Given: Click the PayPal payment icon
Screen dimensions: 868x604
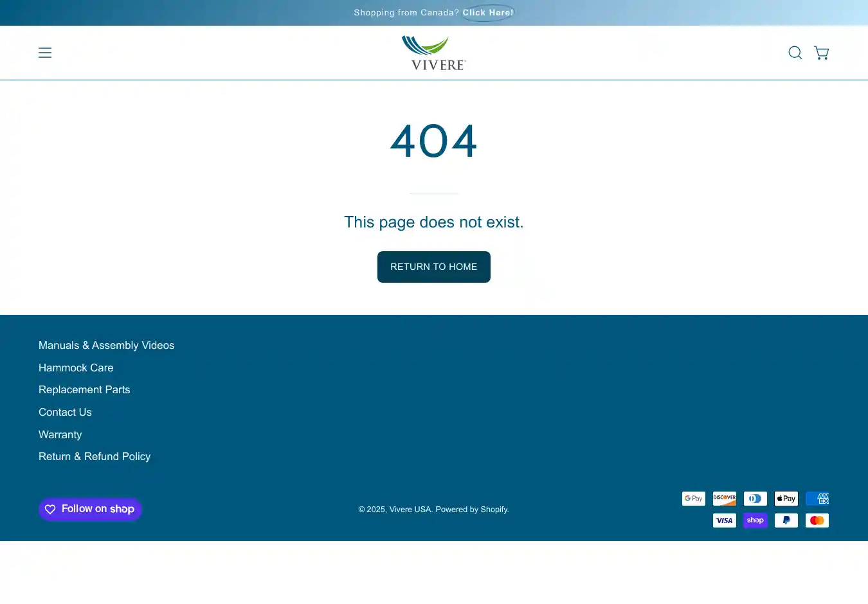Looking at the screenshot, I should coord(786,520).
